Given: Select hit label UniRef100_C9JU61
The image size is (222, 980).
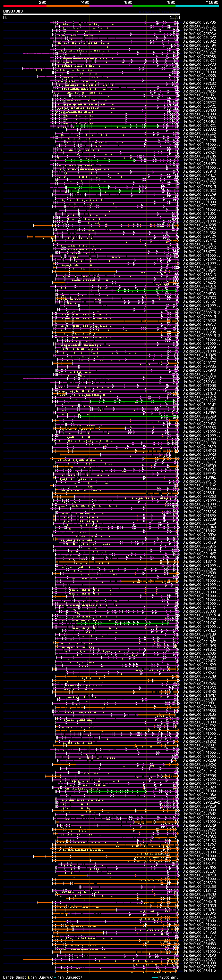Looking at the screenshot, I should (x=199, y=95).
